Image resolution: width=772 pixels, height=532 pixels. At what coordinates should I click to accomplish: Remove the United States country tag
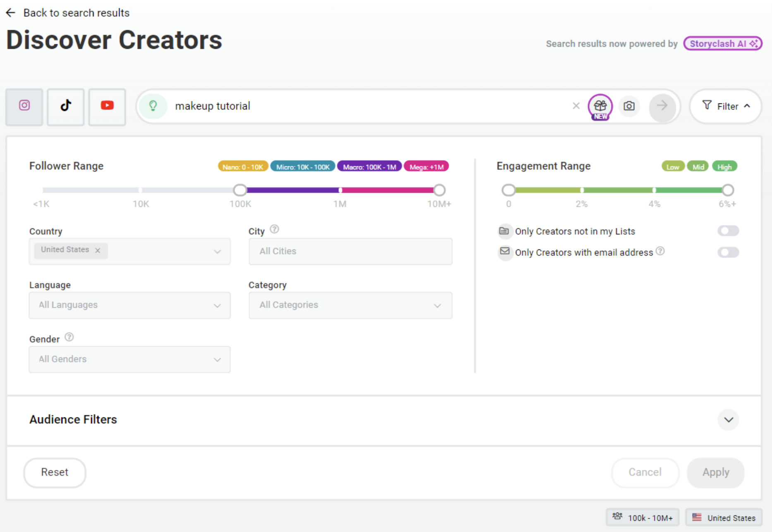(98, 250)
